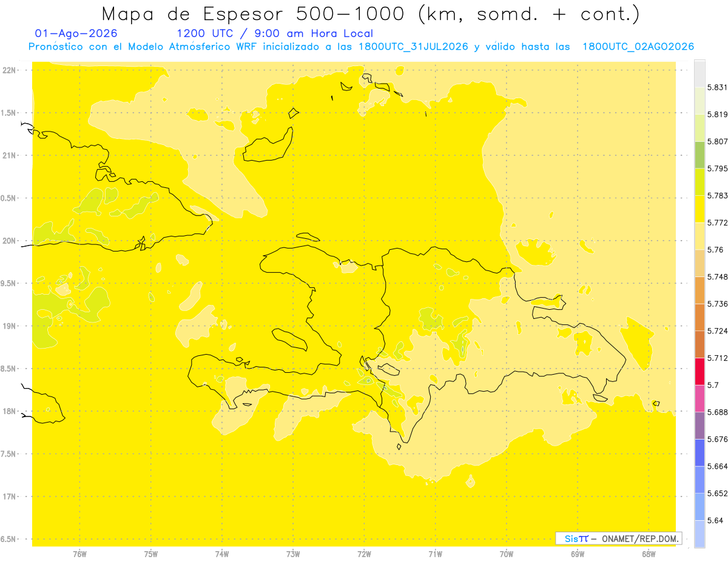The width and height of the screenshot is (728, 562).
Task: Click the pink legend band between 5.688 and 5.7
Action: (699, 398)
